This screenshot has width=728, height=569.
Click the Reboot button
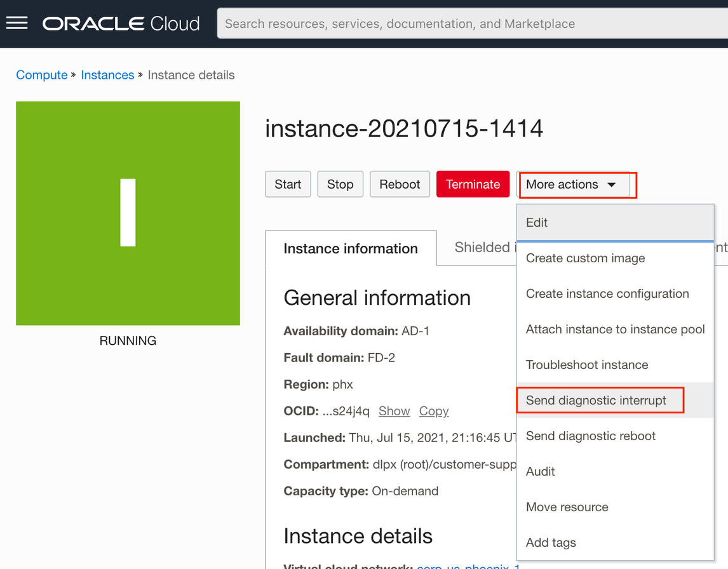click(400, 184)
